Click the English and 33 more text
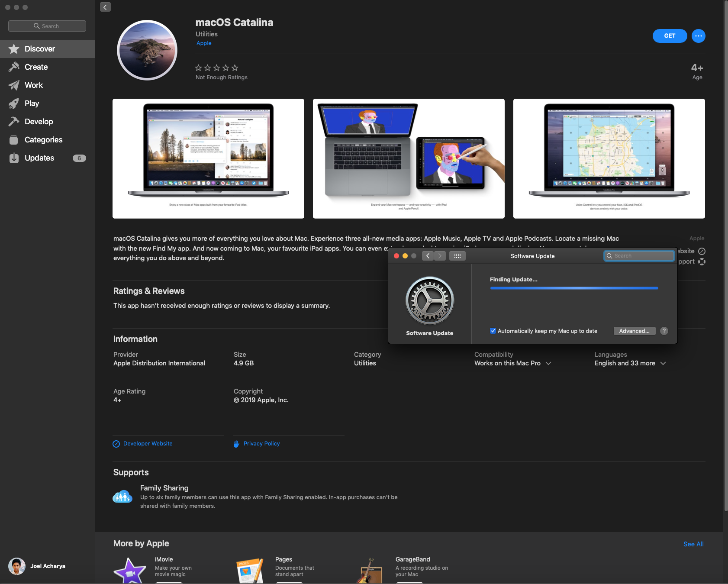Image resolution: width=728 pixels, height=584 pixels. pyautogui.click(x=625, y=363)
